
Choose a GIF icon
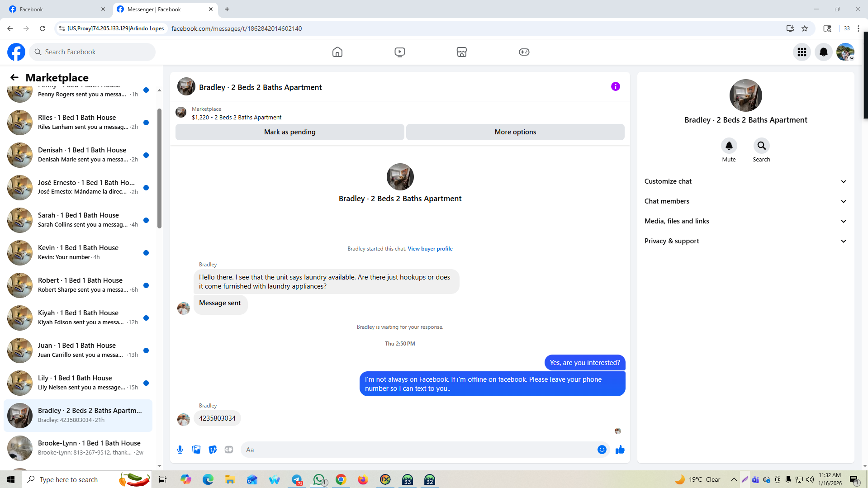(229, 450)
